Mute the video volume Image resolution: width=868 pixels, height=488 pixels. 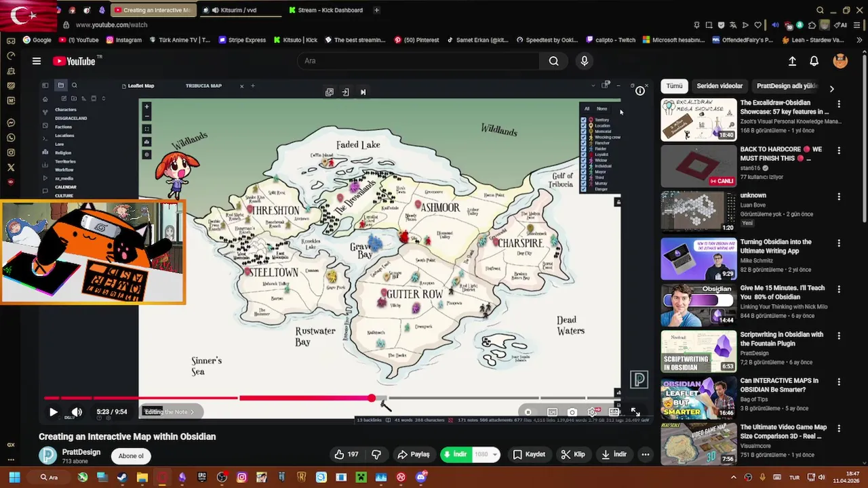point(77,412)
